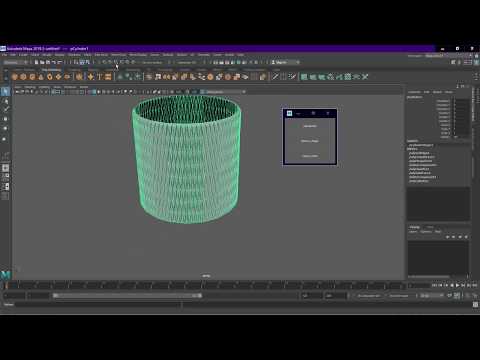Toggle Snap to View Planes
This screenshot has width=480, height=360.
127,62
